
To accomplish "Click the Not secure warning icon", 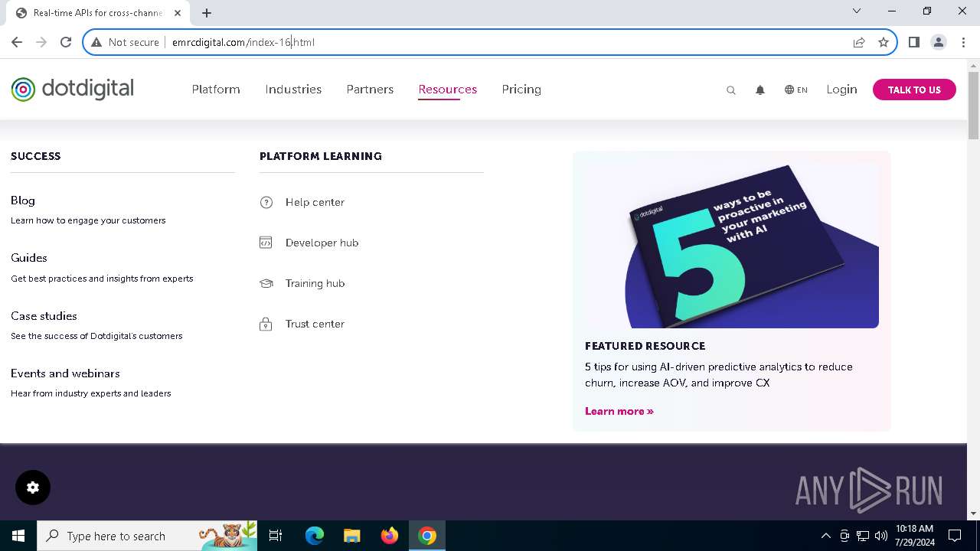I will point(96,42).
